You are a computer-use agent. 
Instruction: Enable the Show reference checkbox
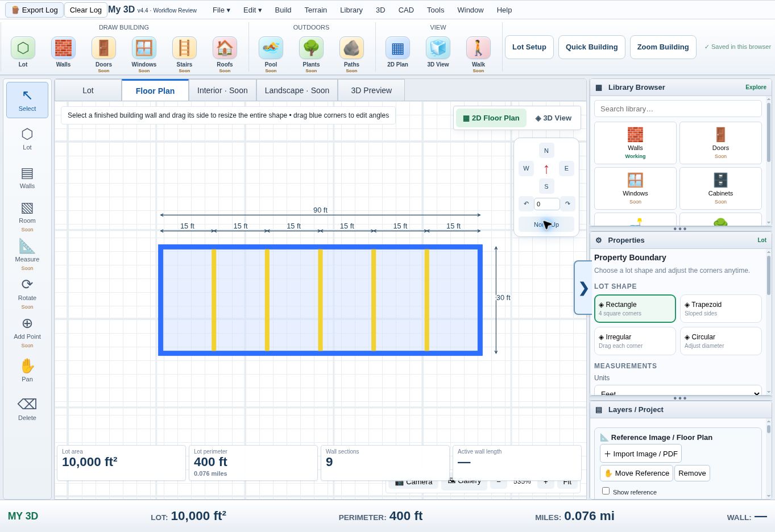tap(606, 491)
